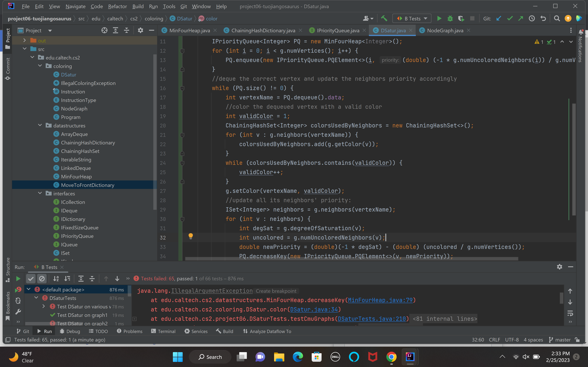This screenshot has width=588, height=367.
Task: Run B Tests with green play button
Action: (439, 19)
